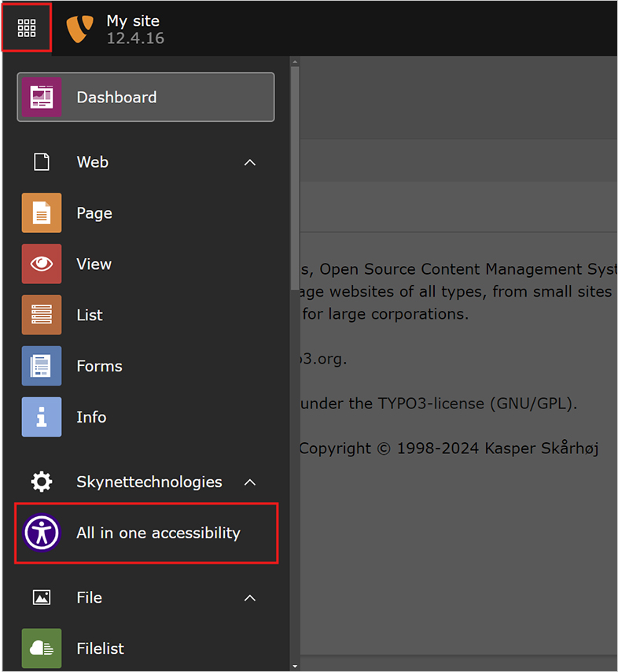Collapse the Skynettechnologies section chevron
This screenshot has height=672, width=618.
pos(250,482)
